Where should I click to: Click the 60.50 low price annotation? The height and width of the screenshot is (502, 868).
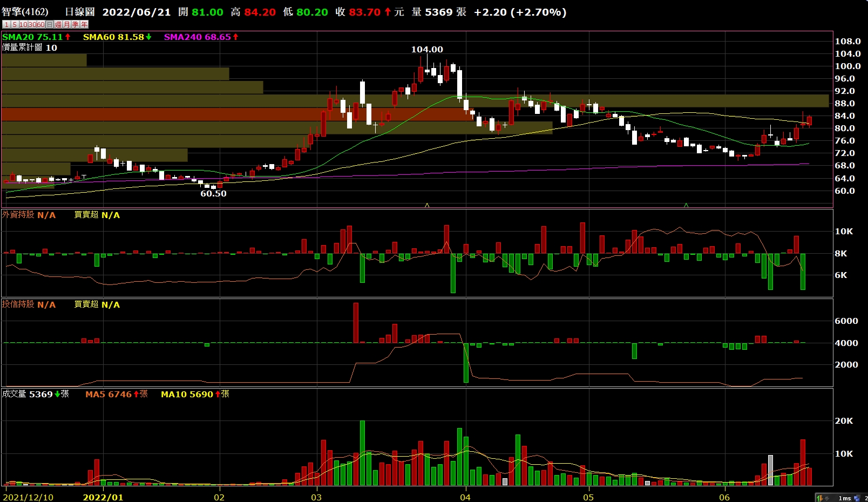[x=213, y=193]
